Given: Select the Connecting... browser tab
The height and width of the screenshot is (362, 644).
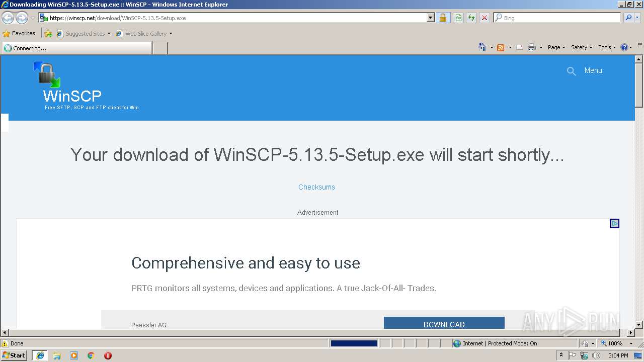Looking at the screenshot, I should [x=77, y=48].
